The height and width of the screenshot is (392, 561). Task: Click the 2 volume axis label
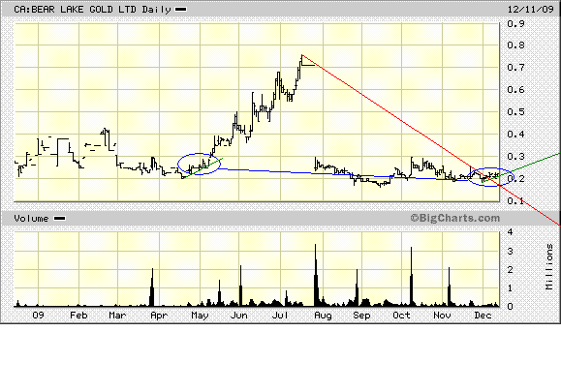[511, 270]
